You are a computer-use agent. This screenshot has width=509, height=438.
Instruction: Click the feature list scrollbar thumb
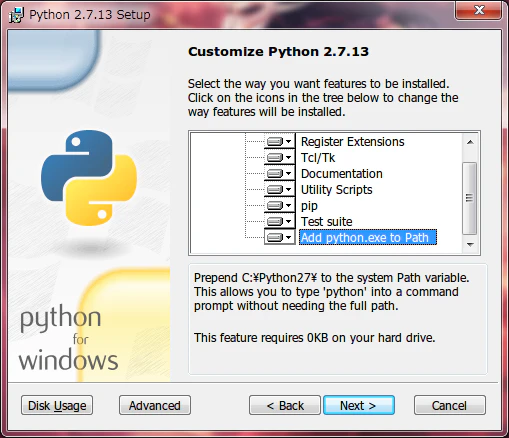(470, 198)
